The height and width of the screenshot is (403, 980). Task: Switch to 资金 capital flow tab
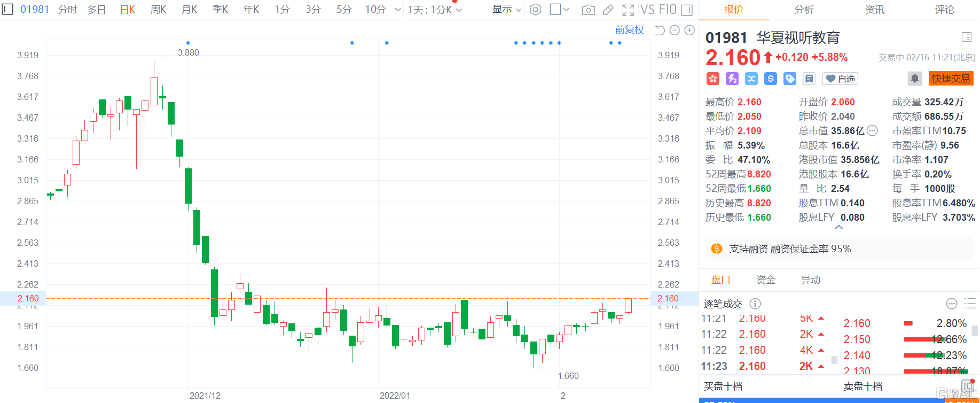tap(765, 280)
